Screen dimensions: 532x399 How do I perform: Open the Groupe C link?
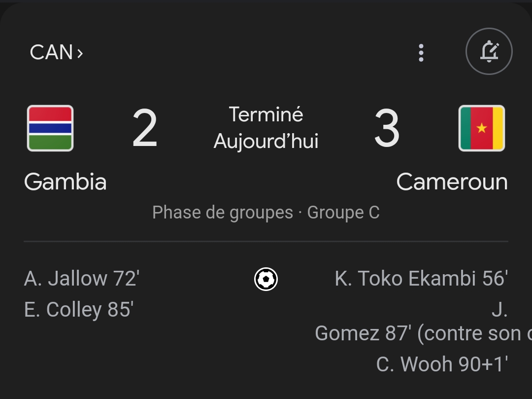tap(343, 213)
